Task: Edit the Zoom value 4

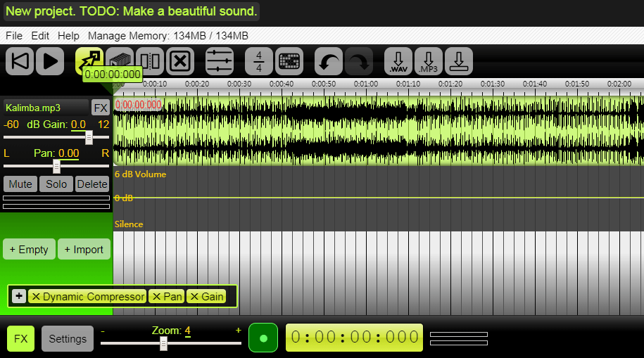Action: 188,331
